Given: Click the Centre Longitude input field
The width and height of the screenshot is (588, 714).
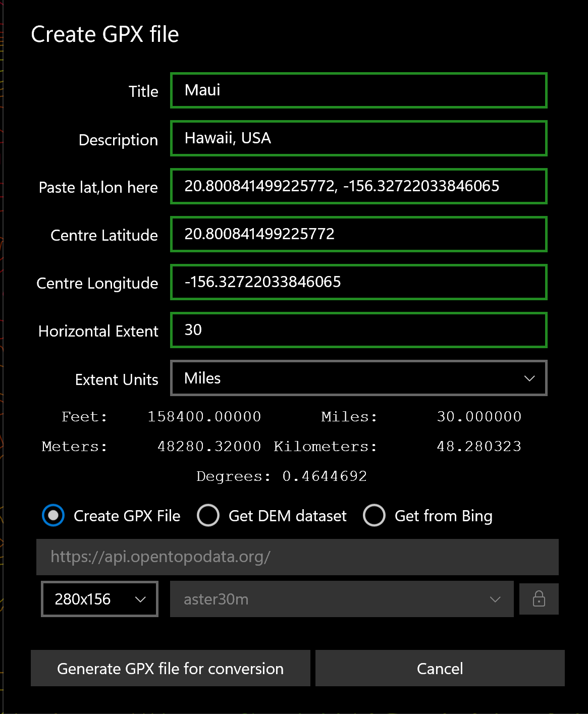Looking at the screenshot, I should (x=359, y=282).
